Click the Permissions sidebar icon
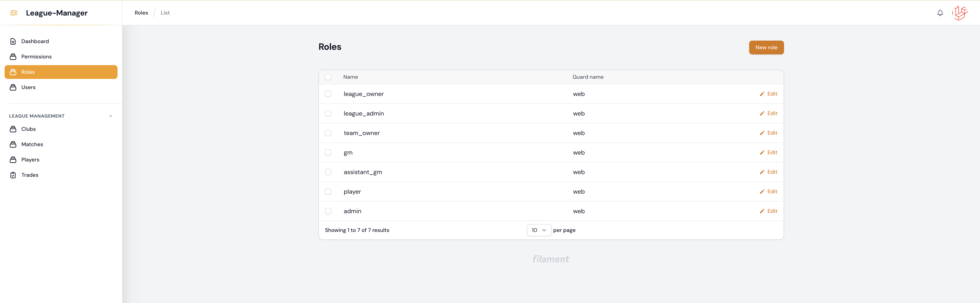980x303 pixels. tap(13, 57)
